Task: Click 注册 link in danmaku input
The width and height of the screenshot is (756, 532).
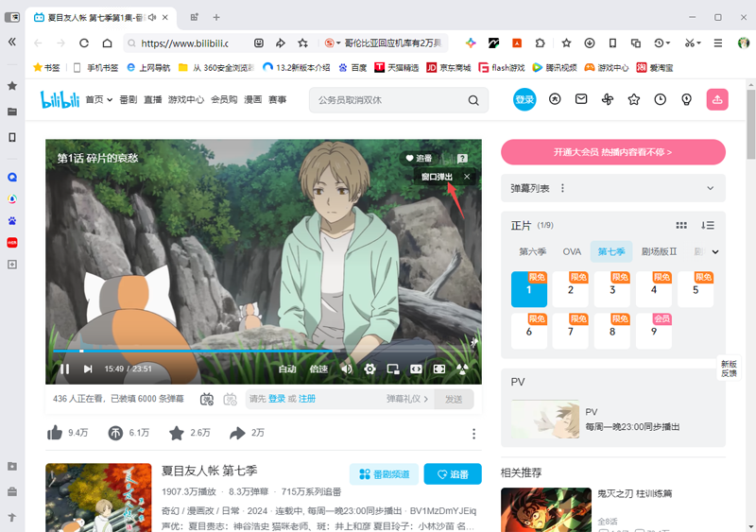Action: coord(307,399)
